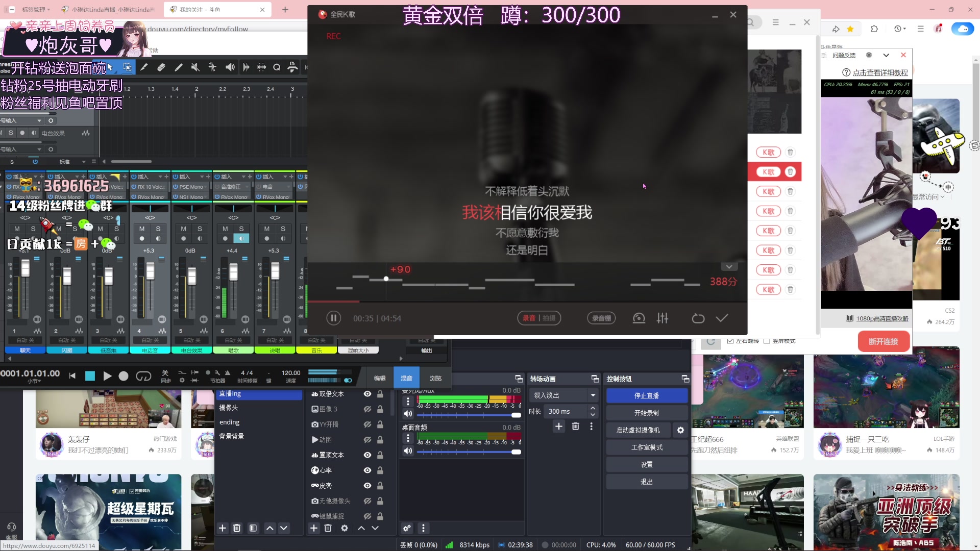Click the karaoke restart song icon
This screenshot has width=980, height=551.
[698, 318]
